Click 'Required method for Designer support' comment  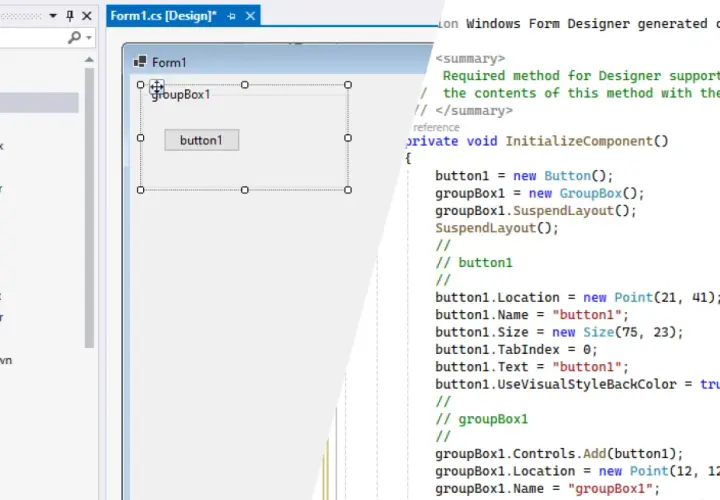tap(581, 76)
